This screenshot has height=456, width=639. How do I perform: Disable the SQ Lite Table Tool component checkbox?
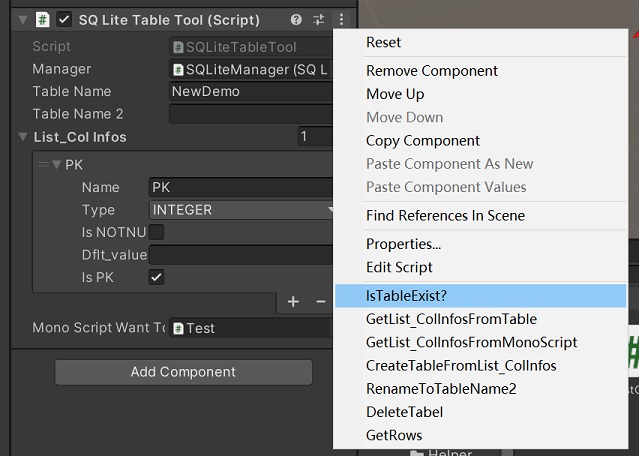[65, 19]
